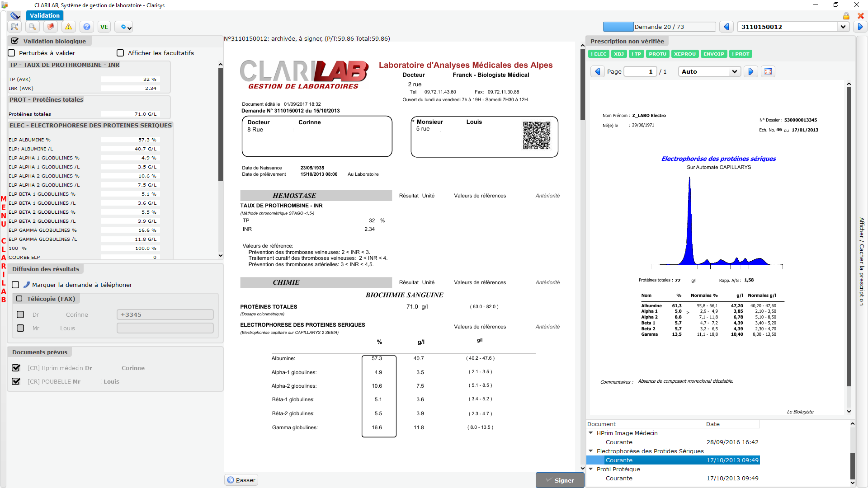Open the red folder icon in toolbar
This screenshot has width=868, height=488.
point(51,27)
